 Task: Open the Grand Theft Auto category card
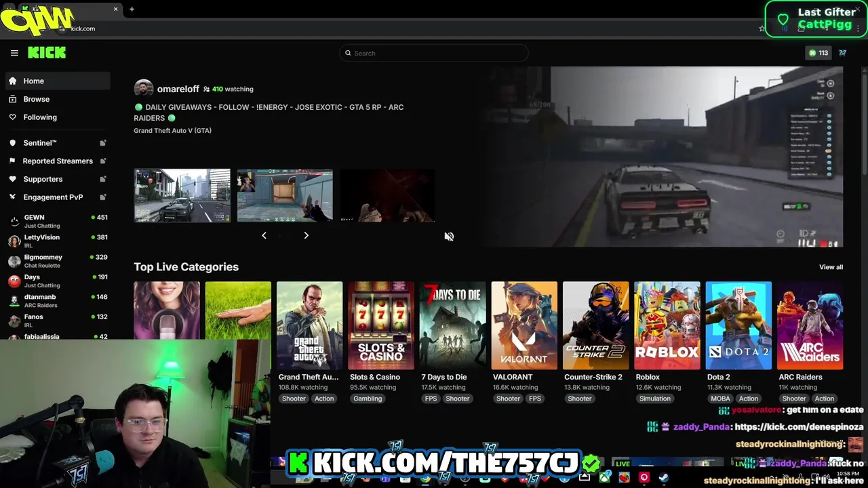coord(309,325)
